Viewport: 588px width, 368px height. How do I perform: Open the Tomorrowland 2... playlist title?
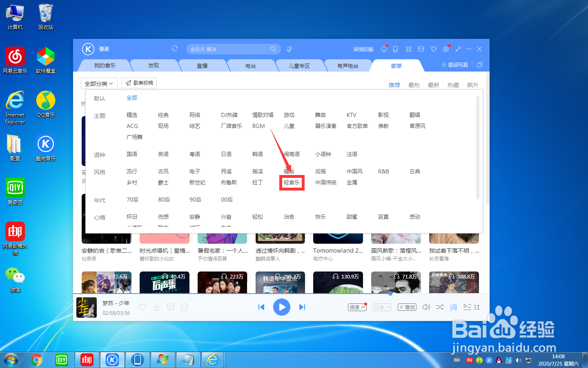[338, 251]
